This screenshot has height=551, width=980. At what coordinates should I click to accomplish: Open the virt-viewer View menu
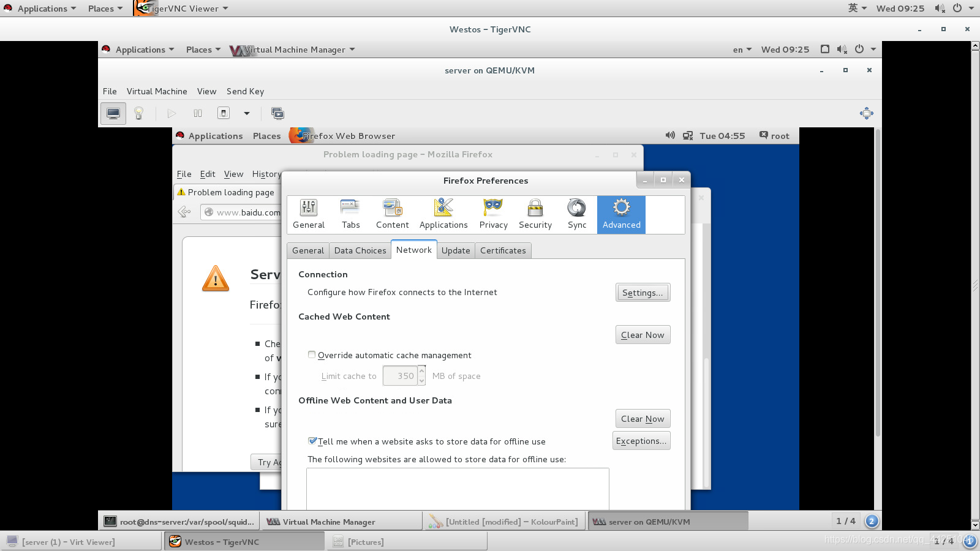[x=206, y=91]
